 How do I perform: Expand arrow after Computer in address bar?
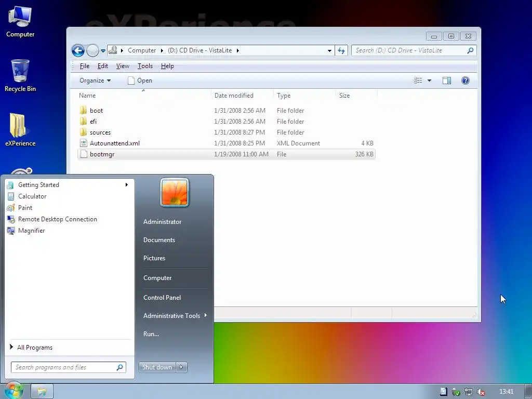coord(161,50)
